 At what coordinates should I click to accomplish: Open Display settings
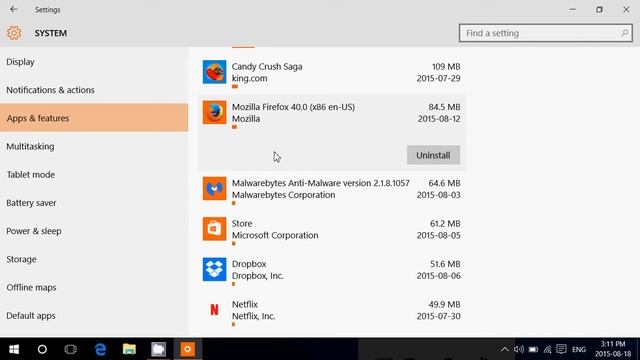(x=94, y=62)
